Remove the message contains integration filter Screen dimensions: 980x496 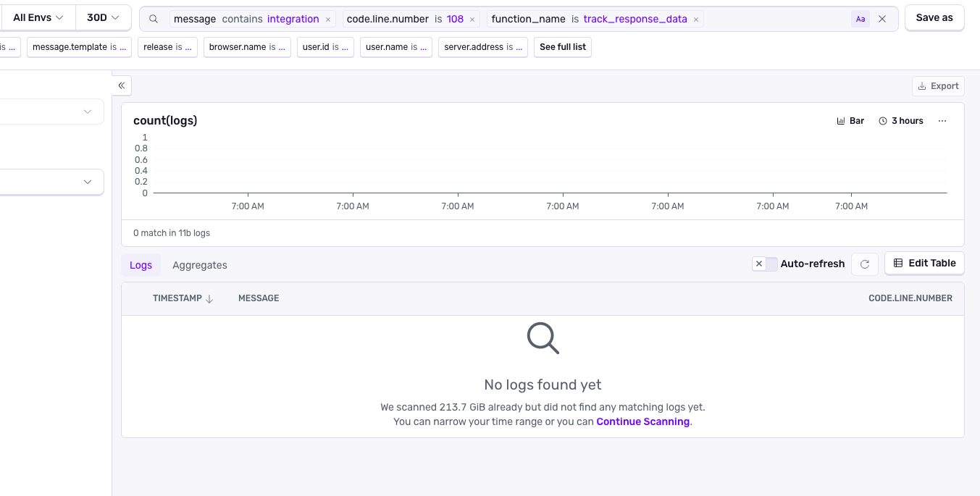[x=328, y=20]
